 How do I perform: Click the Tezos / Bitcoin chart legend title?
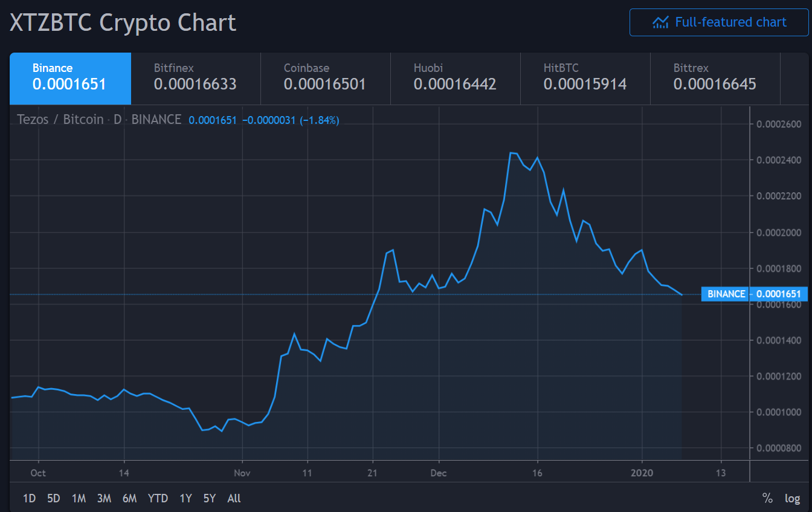[x=99, y=119]
